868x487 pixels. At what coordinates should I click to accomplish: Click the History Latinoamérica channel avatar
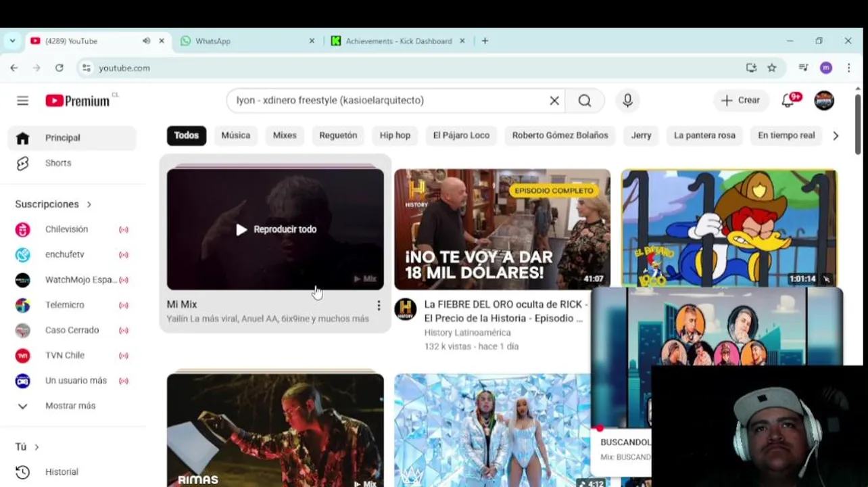click(406, 309)
